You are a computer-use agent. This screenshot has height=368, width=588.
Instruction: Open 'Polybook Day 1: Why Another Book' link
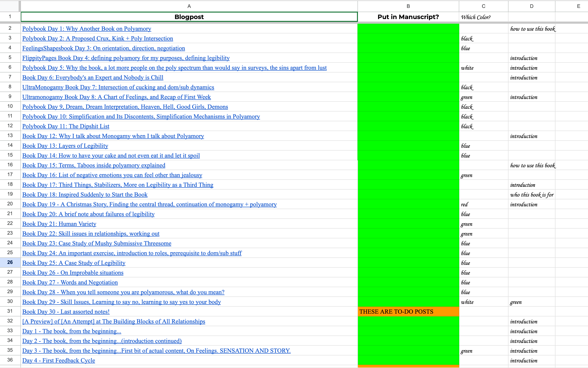(x=86, y=29)
